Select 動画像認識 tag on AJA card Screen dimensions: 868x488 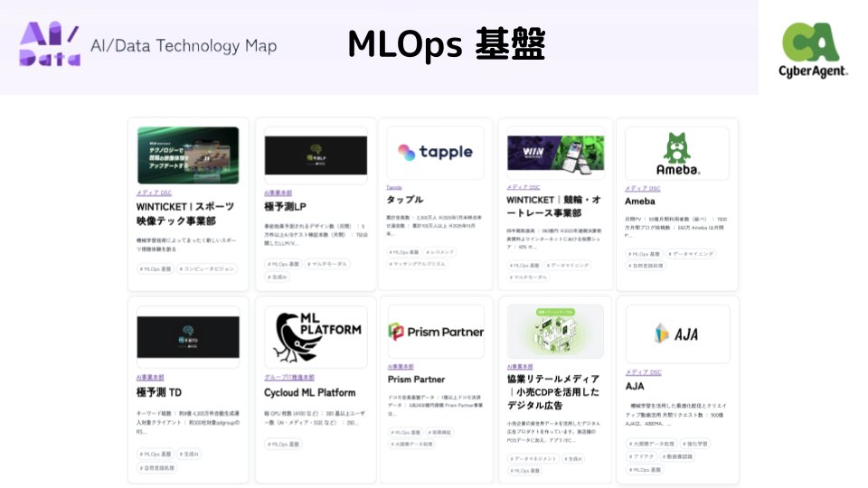coord(677,457)
